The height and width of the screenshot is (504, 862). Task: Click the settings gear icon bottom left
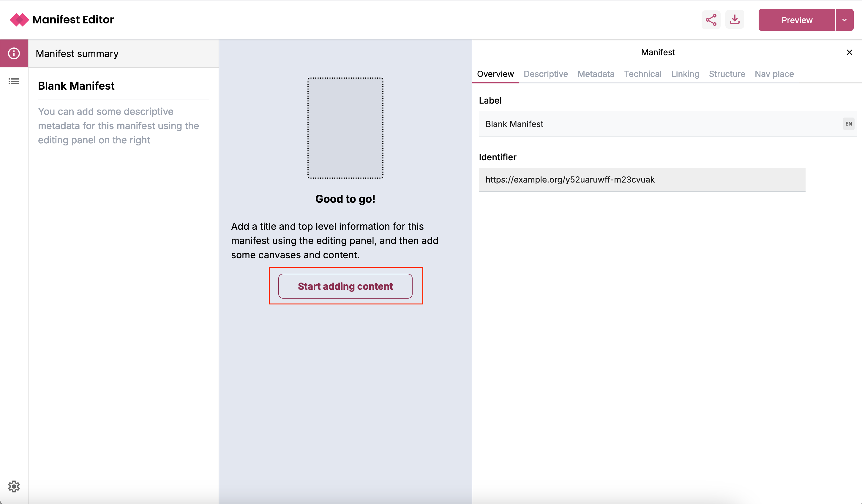click(15, 487)
